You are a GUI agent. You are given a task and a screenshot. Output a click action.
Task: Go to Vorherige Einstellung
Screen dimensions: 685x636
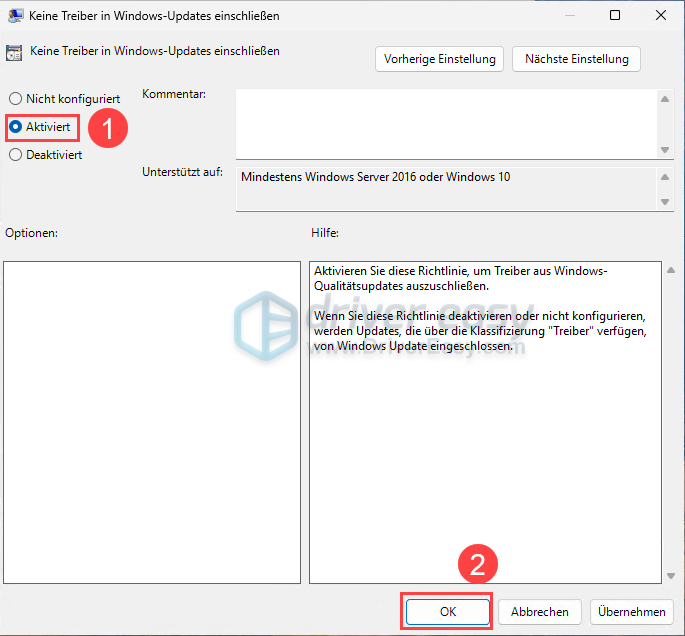(x=439, y=59)
